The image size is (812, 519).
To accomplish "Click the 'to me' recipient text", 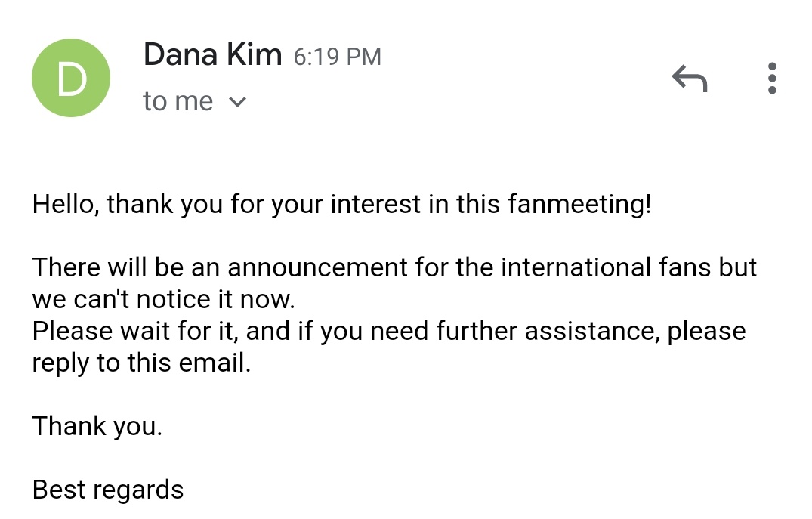I will [x=178, y=101].
